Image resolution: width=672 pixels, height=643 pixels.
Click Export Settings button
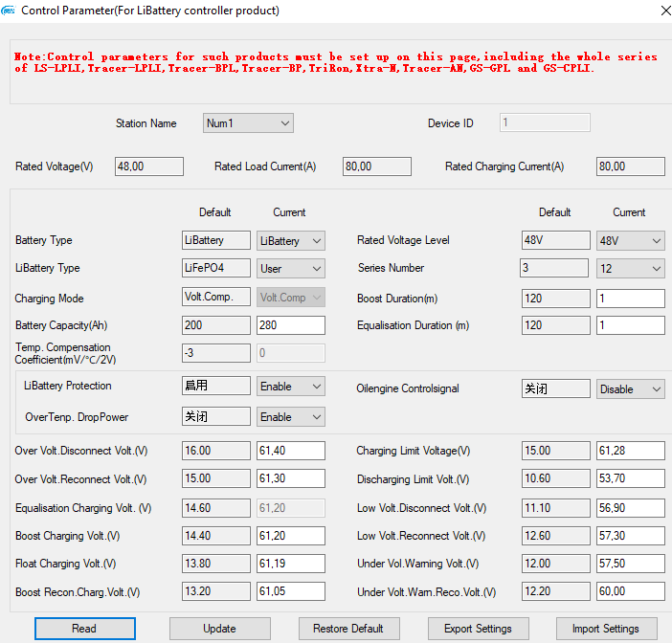click(478, 629)
